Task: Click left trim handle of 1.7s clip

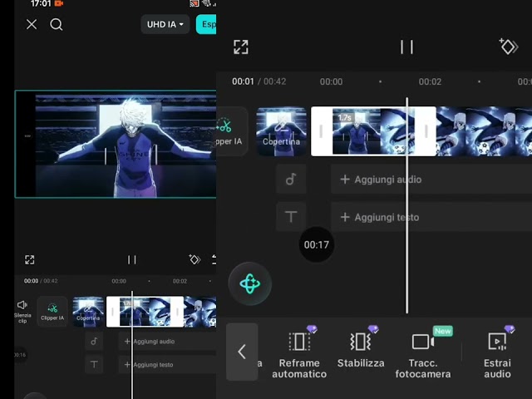Action: tap(321, 131)
